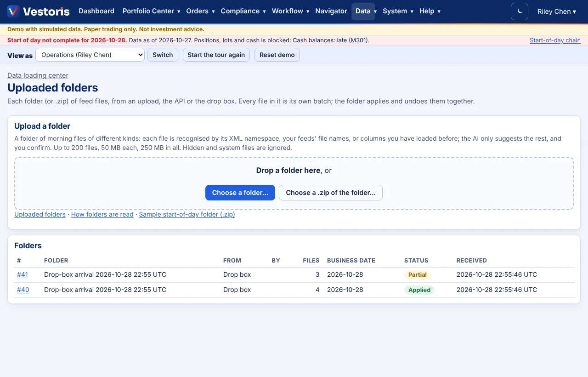Image resolution: width=588 pixels, height=377 pixels.
Task: Click Start the tour again
Action: click(216, 55)
